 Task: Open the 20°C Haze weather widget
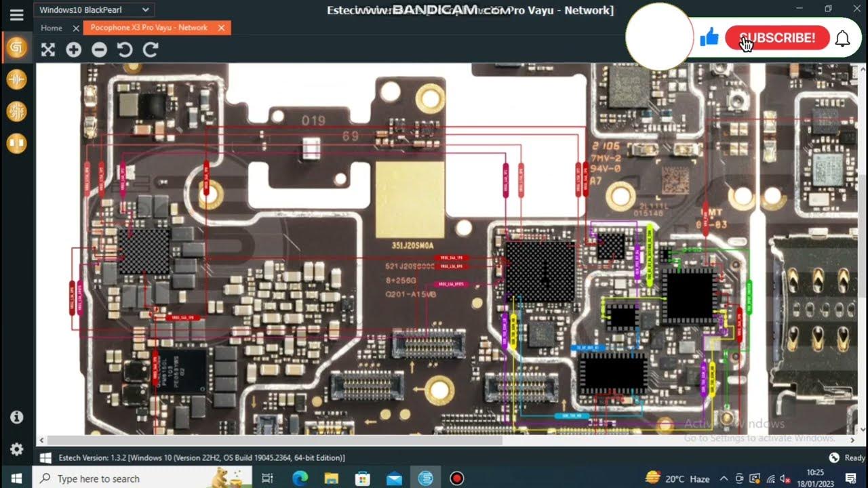tap(677, 479)
